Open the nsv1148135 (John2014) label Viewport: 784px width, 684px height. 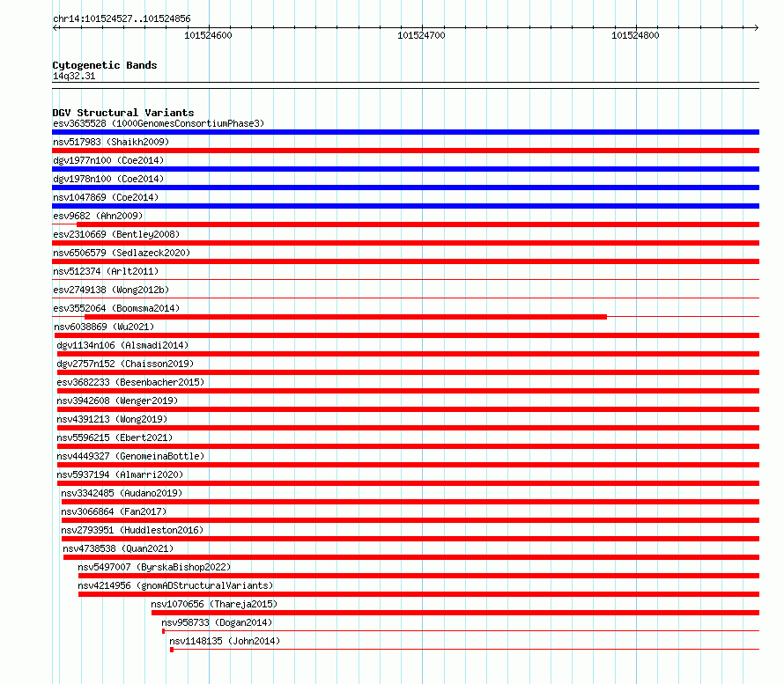coord(225,641)
